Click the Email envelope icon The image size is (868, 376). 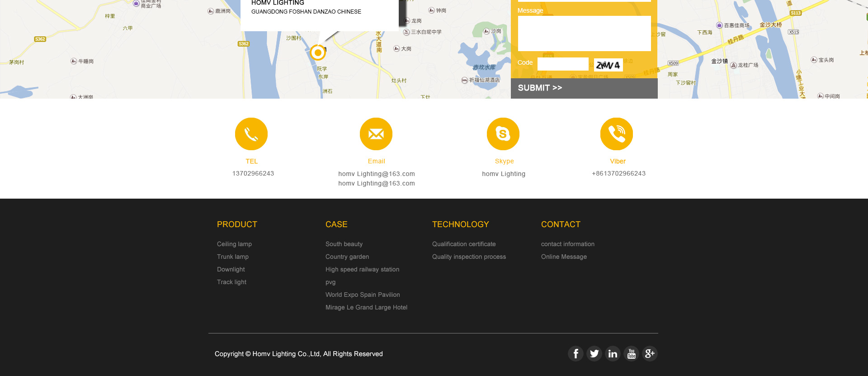tap(376, 134)
